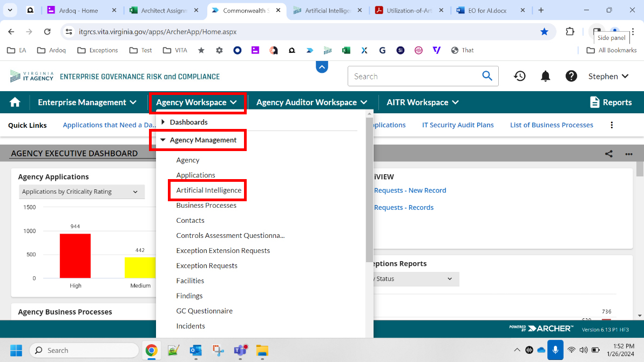644x362 pixels.
Task: Open the tab search dropdown arrow
Action: tap(10, 10)
